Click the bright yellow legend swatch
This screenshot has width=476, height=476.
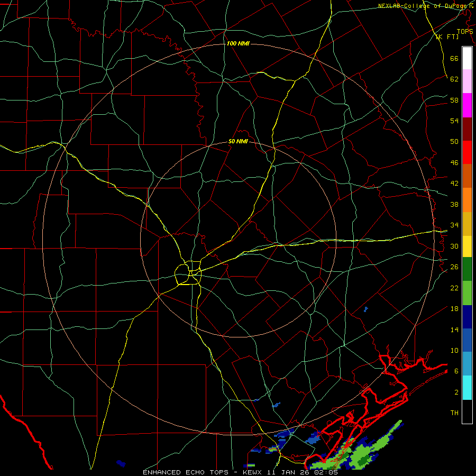click(467, 246)
